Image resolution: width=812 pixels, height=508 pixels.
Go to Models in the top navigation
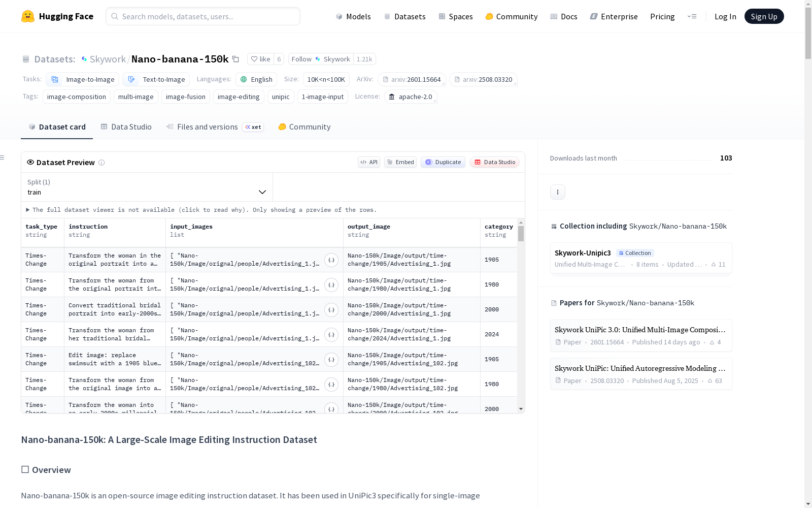(353, 16)
